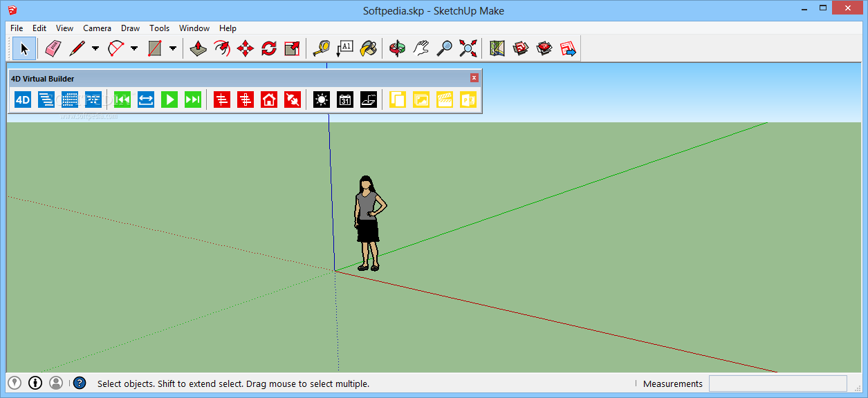Click the green play button
Viewport: 868px width, 398px height.
coord(169,99)
